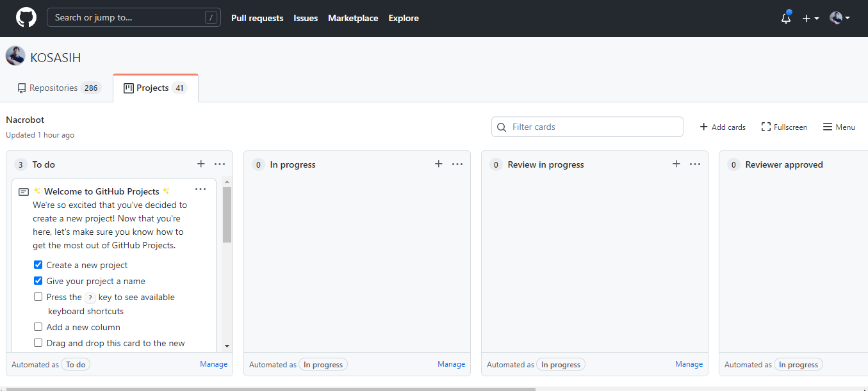Click the Reviewer approved column title
This screenshot has height=391, width=868.
click(x=784, y=164)
